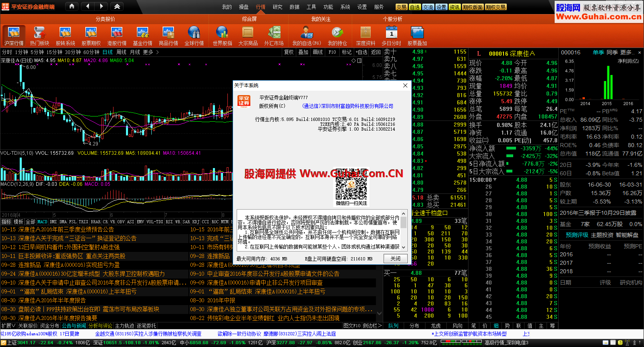Image resolution: width=644 pixels, height=347 pixels.
Task: Open 行情 menu
Action: (x=261, y=7)
